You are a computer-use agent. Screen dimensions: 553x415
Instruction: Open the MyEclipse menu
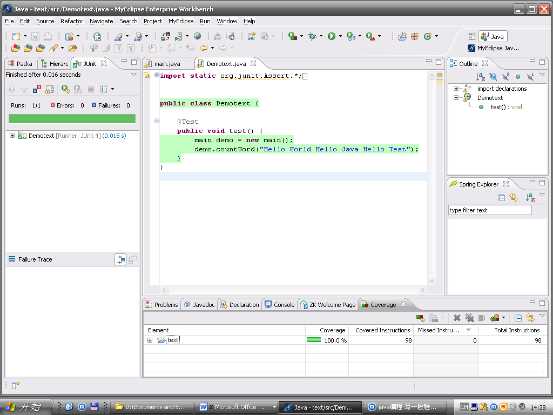click(x=181, y=21)
